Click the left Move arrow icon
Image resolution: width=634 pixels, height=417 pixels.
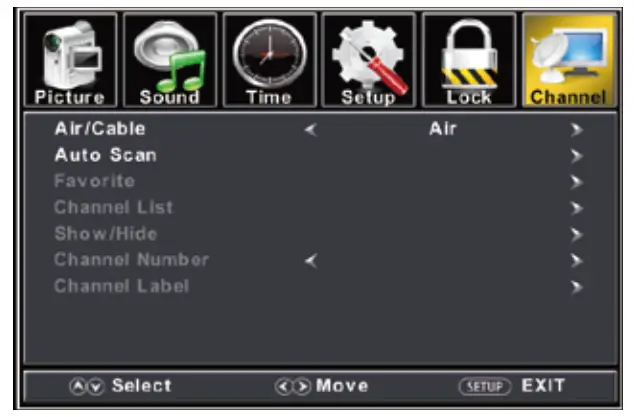pyautogui.click(x=283, y=387)
